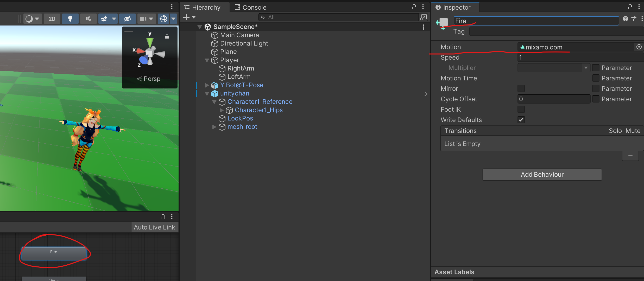The width and height of the screenshot is (644, 281).
Task: Collapse the Player object in hierarchy
Action: (207, 60)
